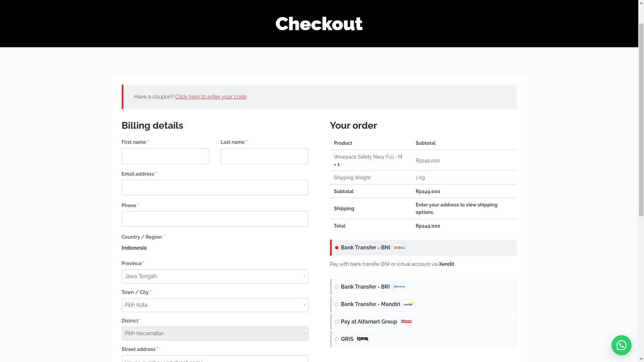Select Bank Transfer - BNI payment option
644x362 pixels.
(337, 248)
